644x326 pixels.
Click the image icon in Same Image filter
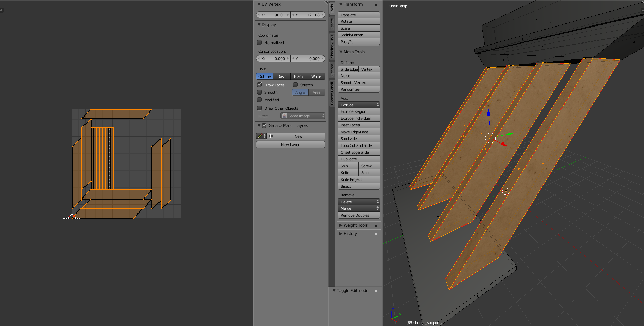click(284, 116)
